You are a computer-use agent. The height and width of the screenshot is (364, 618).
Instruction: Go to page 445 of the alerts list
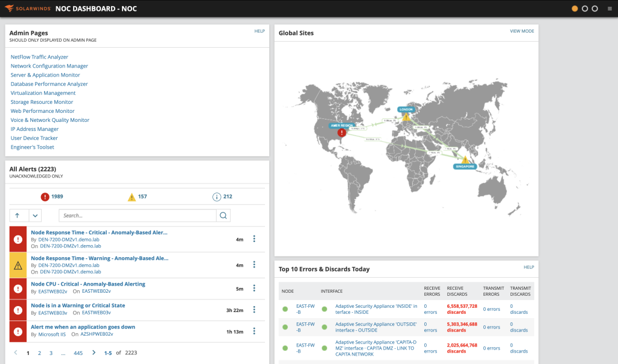click(x=78, y=353)
